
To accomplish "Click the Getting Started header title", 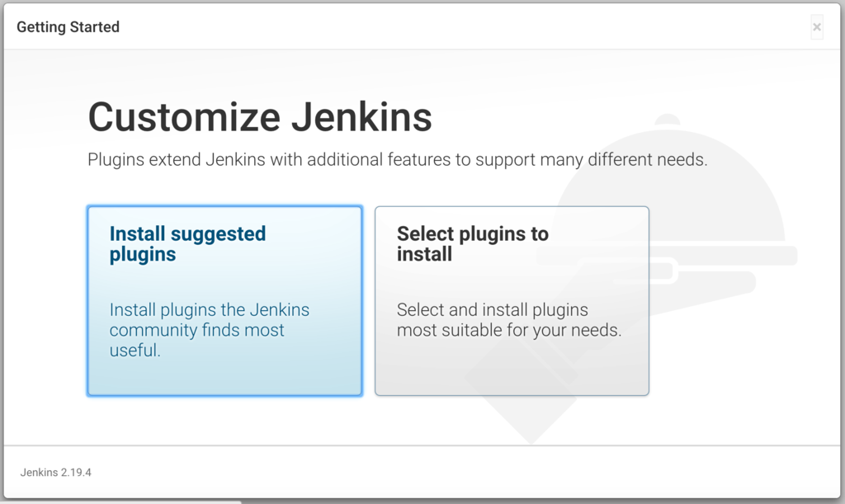I will point(68,27).
